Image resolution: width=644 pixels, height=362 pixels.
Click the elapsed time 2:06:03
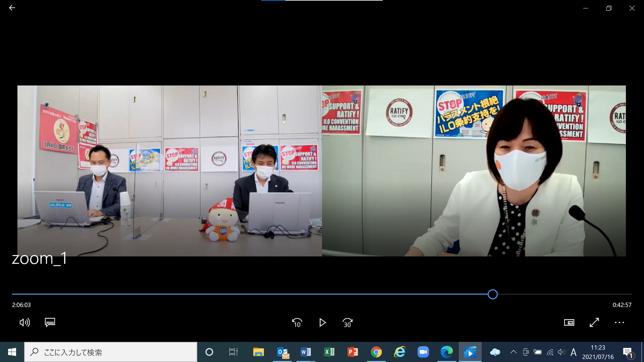pos(21,305)
